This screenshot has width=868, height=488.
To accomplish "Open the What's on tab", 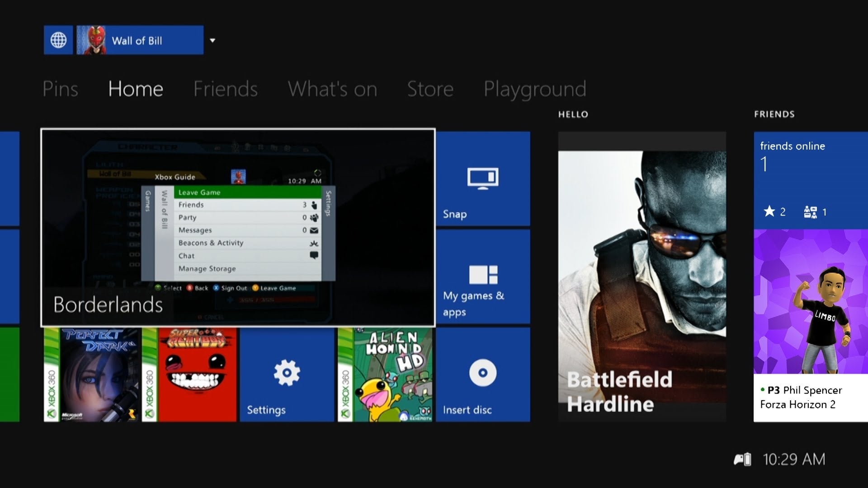I will pyautogui.click(x=332, y=89).
